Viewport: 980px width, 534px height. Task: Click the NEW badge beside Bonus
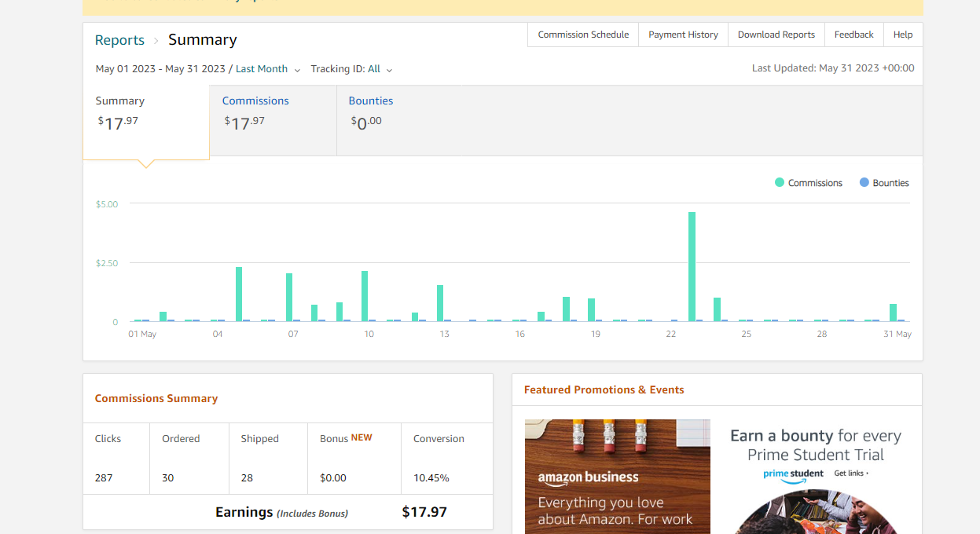point(362,437)
